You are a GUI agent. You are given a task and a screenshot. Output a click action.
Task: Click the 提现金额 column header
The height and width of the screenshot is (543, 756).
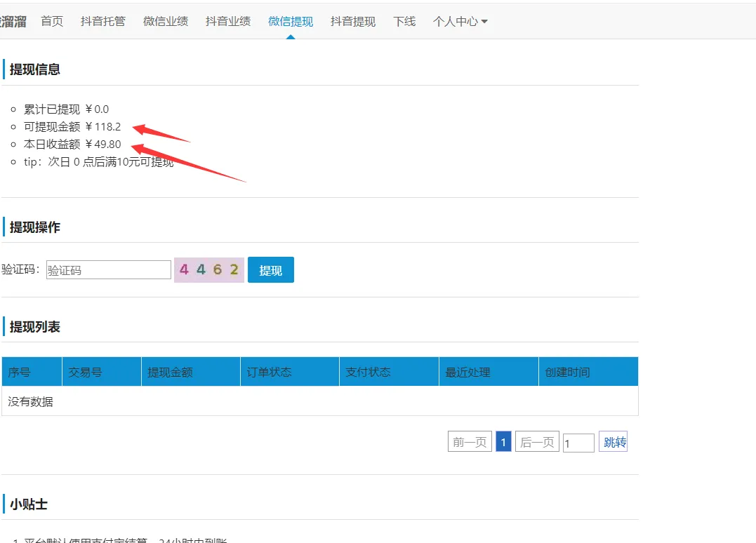[x=170, y=372]
